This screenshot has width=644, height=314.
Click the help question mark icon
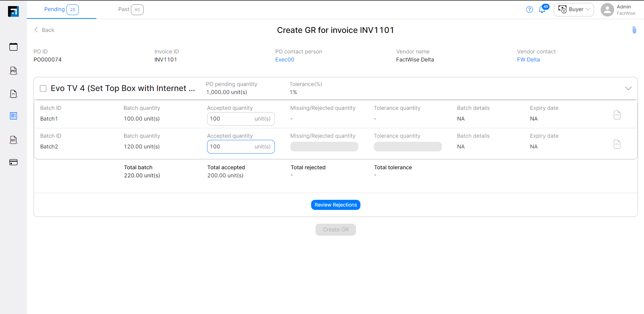pos(529,9)
